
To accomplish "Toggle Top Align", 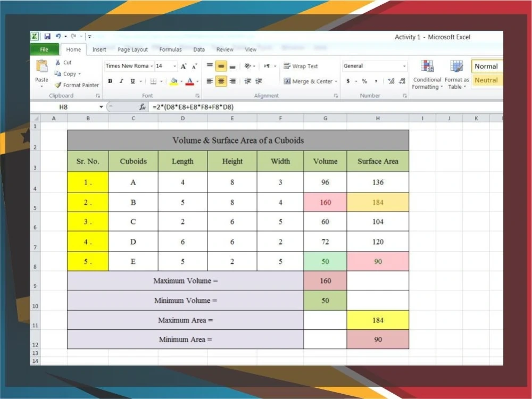I will coord(210,66).
